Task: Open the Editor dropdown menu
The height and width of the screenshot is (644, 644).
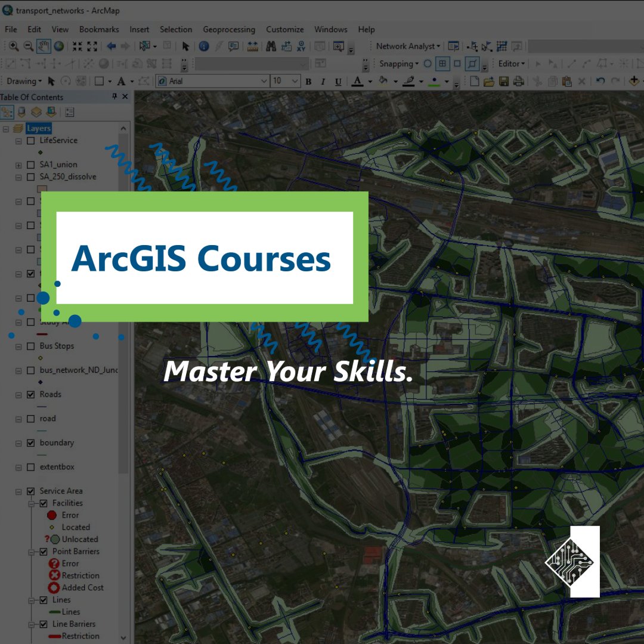Action: pyautogui.click(x=512, y=64)
